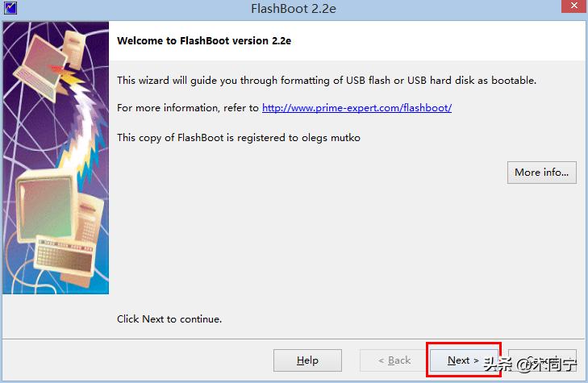This screenshot has width=588, height=383.
Task: Click the "Click Next to continue." text
Action: coord(169,319)
